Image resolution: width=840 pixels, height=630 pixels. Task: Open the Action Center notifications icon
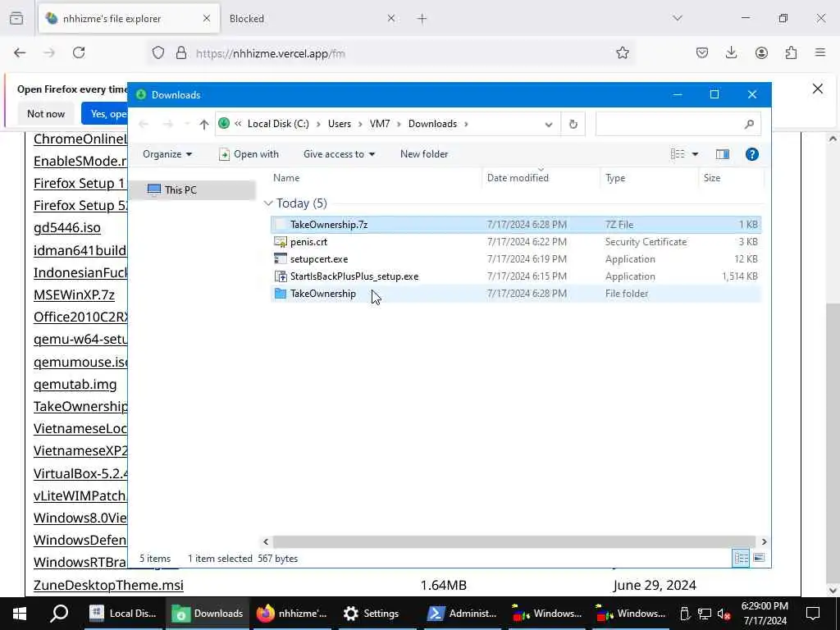(813, 614)
